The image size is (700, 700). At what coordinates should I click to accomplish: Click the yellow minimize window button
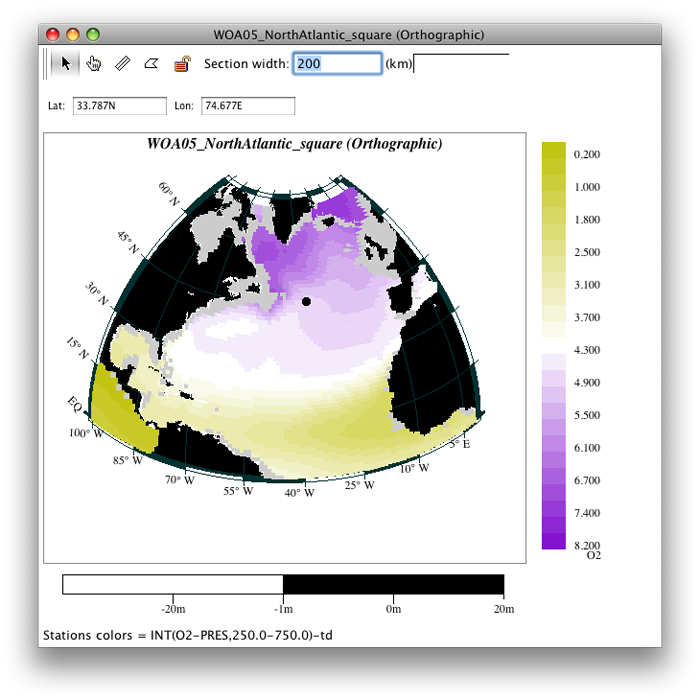(x=74, y=35)
